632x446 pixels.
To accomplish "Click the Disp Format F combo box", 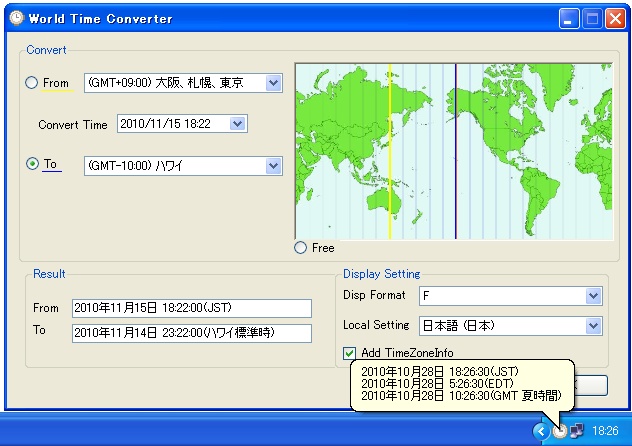I will click(x=511, y=296).
